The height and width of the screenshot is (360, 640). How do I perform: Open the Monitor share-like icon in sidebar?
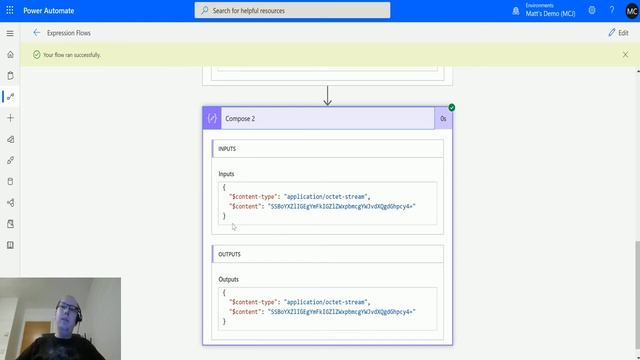[10, 203]
